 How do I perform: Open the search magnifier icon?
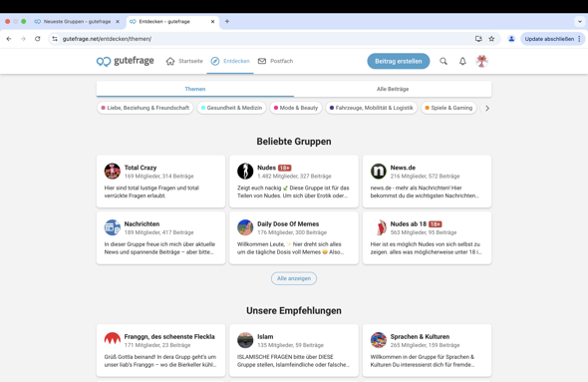(x=443, y=61)
